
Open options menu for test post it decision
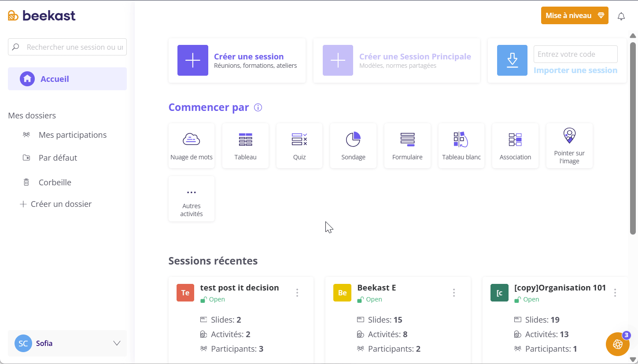(x=297, y=293)
